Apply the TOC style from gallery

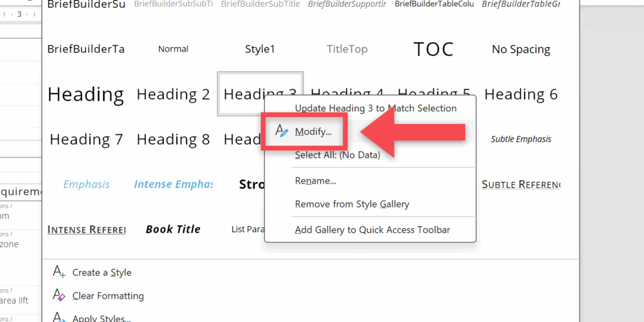pyautogui.click(x=433, y=49)
